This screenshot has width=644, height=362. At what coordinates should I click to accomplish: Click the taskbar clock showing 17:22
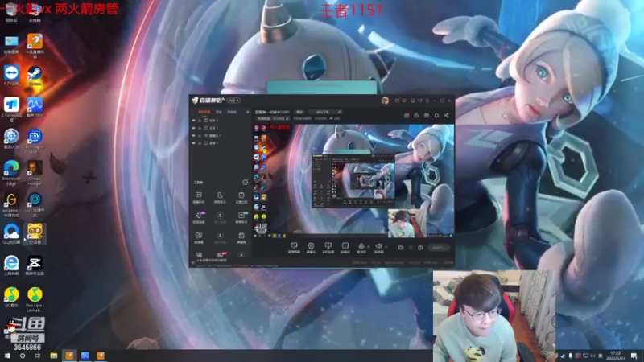click(616, 356)
